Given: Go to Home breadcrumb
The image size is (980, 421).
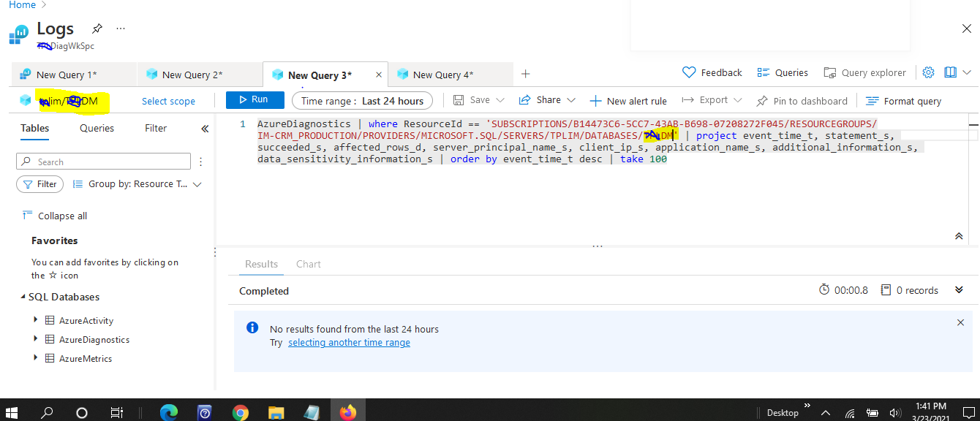Looking at the screenshot, I should 22,5.
